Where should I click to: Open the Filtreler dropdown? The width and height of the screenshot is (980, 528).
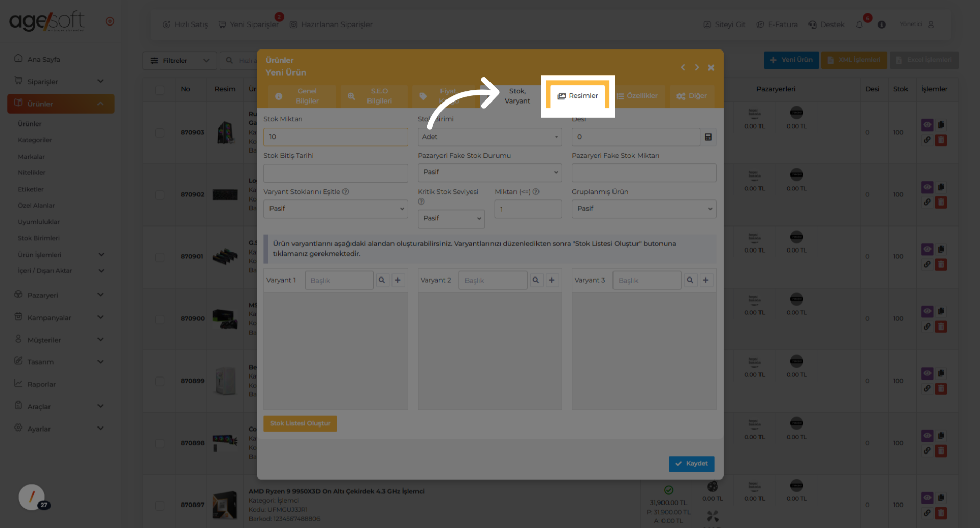pyautogui.click(x=180, y=61)
